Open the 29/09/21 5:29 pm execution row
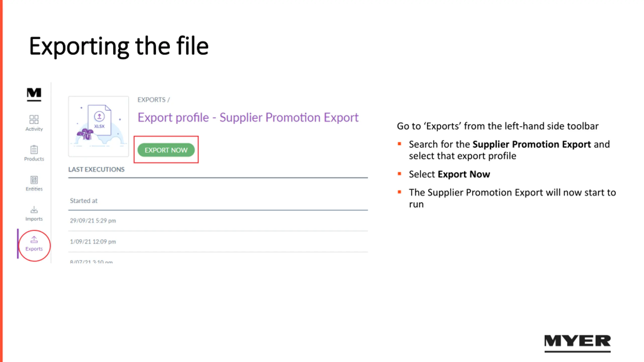 coord(218,221)
